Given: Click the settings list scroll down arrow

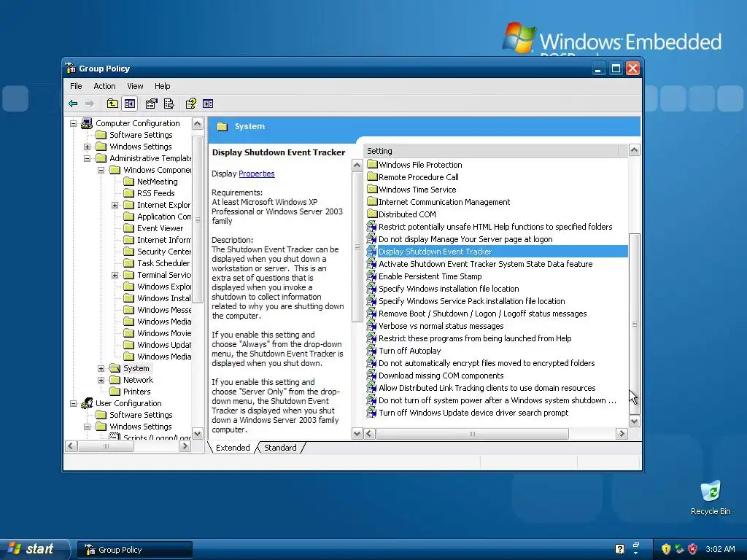Looking at the screenshot, I should click(x=634, y=421).
